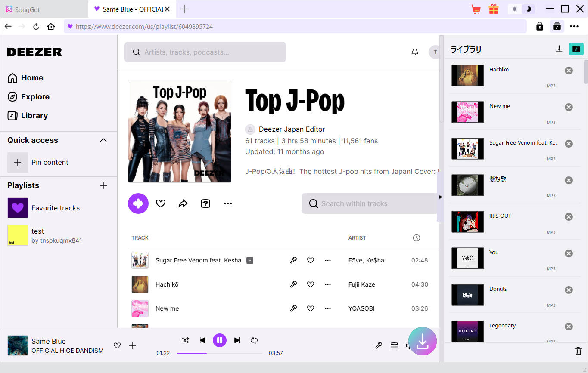Image resolution: width=588 pixels, height=373 pixels.
Task: Open the downloads icon in library panel
Action: click(559, 49)
